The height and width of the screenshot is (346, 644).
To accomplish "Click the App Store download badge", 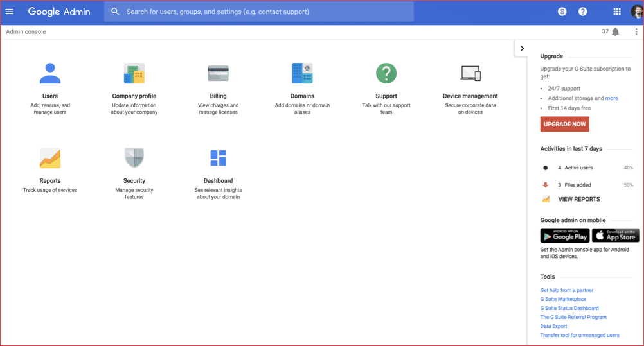I will [616, 236].
